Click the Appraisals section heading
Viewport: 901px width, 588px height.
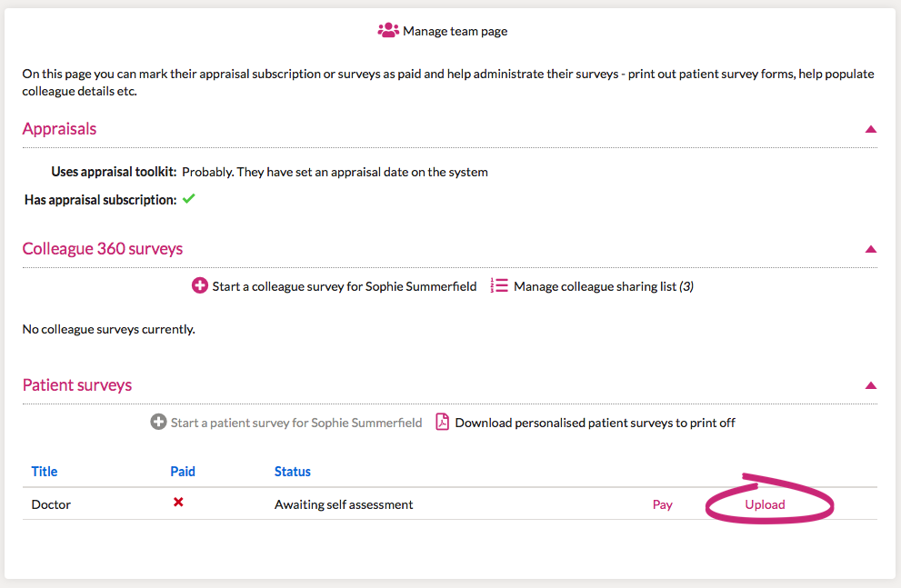[59, 129]
